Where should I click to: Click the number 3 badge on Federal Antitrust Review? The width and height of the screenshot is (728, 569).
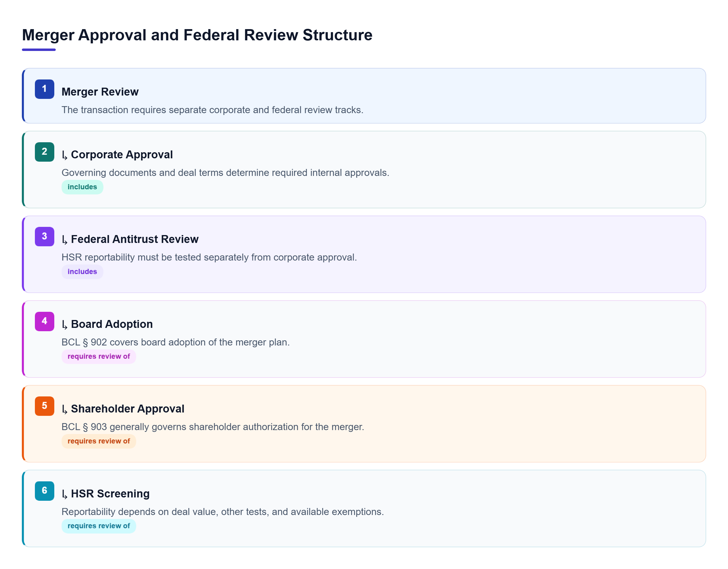[44, 237]
